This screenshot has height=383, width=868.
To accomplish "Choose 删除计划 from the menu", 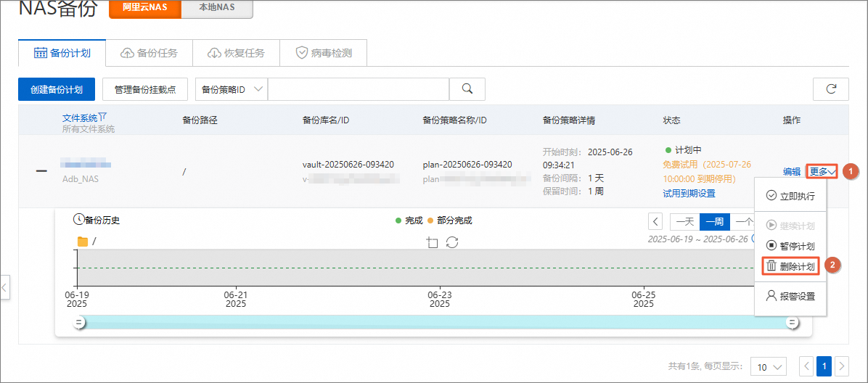I will pos(791,266).
